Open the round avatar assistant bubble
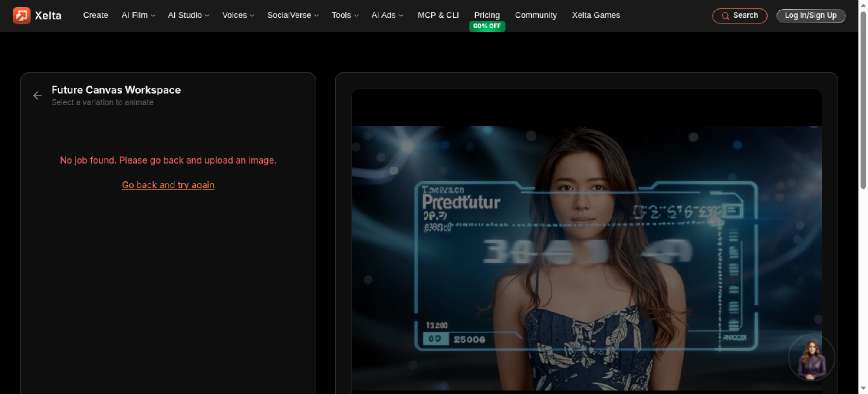 (811, 358)
